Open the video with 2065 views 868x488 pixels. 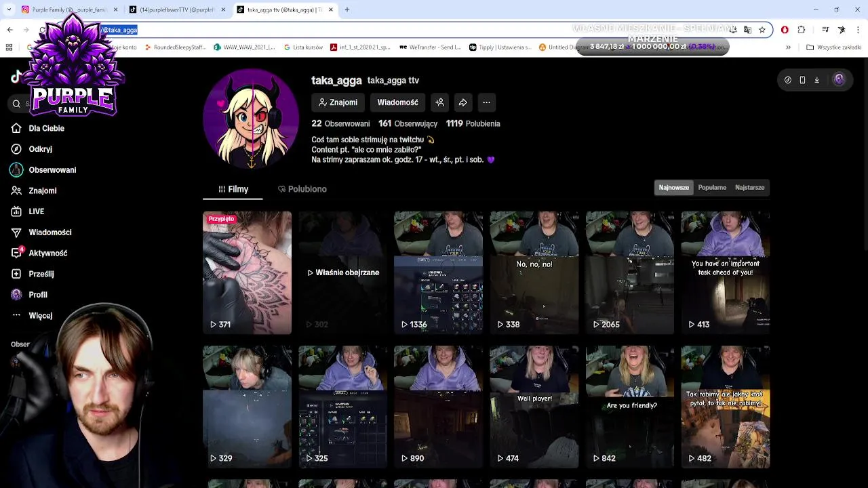[x=630, y=272]
